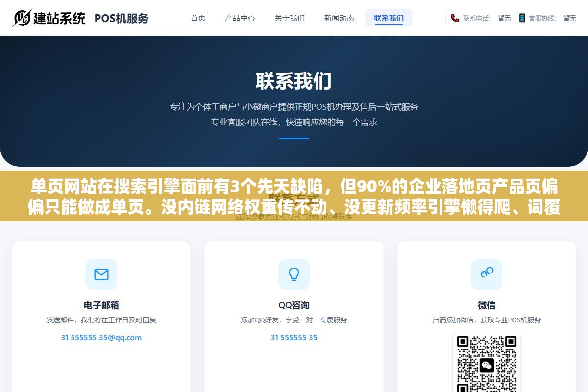Click the POS机服务 site title

tap(122, 18)
